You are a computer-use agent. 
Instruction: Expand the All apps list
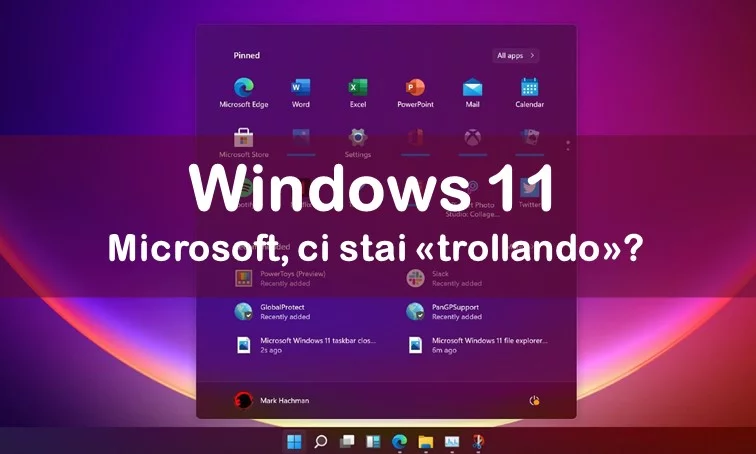pos(516,56)
